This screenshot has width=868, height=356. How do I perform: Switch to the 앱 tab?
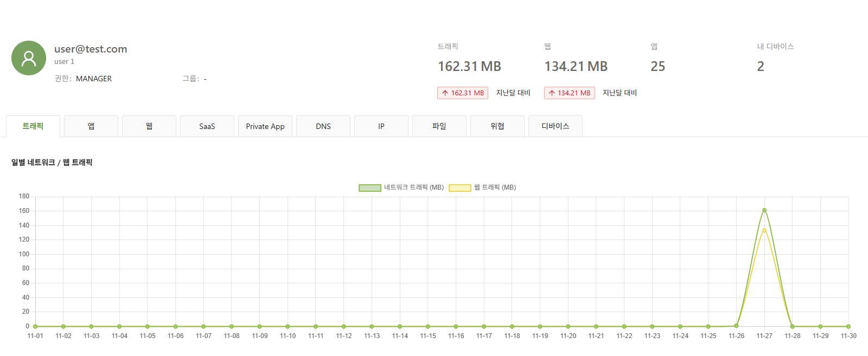[91, 126]
